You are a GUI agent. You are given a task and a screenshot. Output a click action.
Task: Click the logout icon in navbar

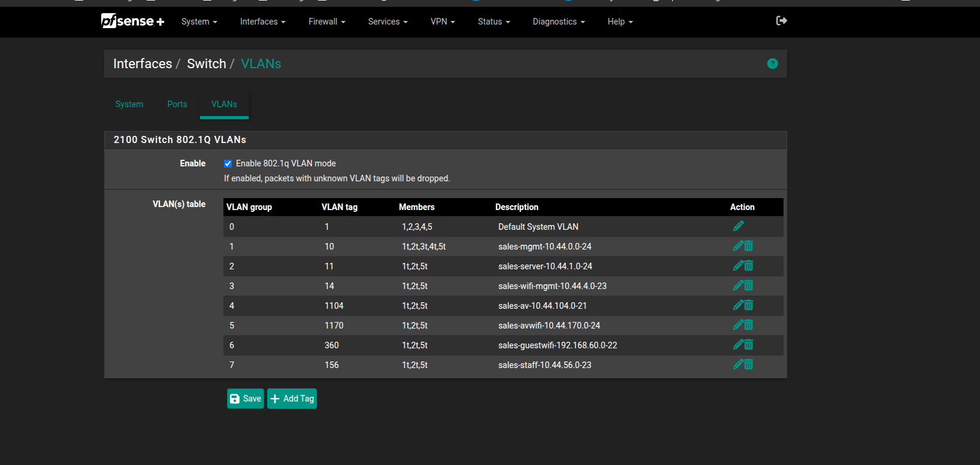coord(781,21)
